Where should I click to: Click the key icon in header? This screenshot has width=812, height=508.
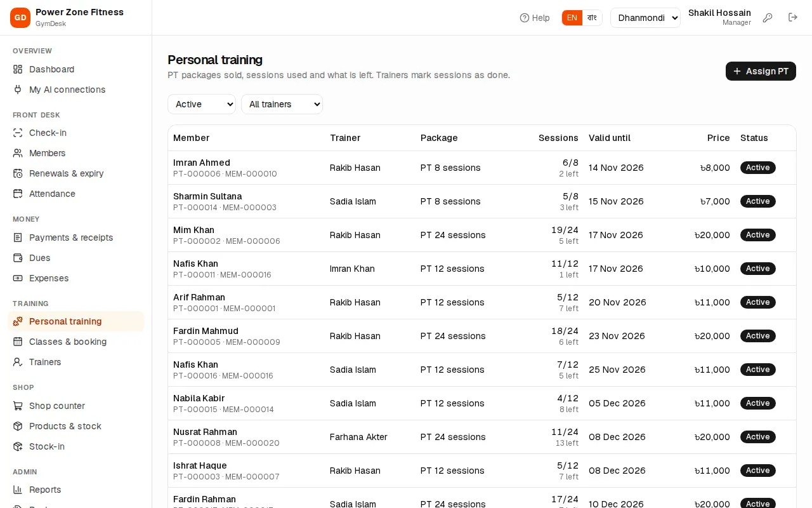pyautogui.click(x=768, y=18)
